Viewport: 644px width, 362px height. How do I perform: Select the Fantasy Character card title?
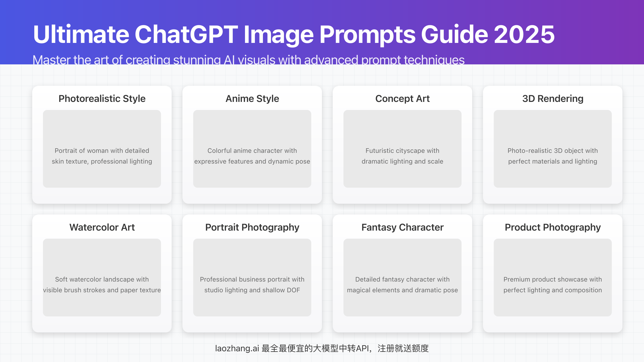click(402, 227)
